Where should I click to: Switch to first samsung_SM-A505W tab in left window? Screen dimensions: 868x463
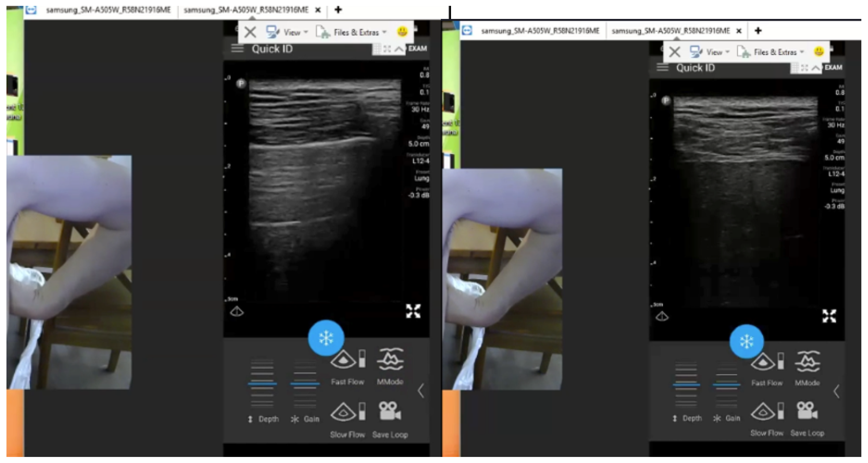[108, 10]
